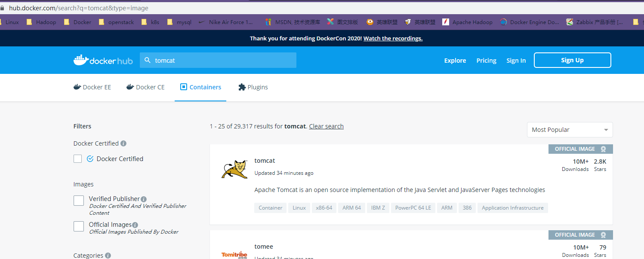Open the Hadoop bookmark folder
644x259 pixels.
41,22
